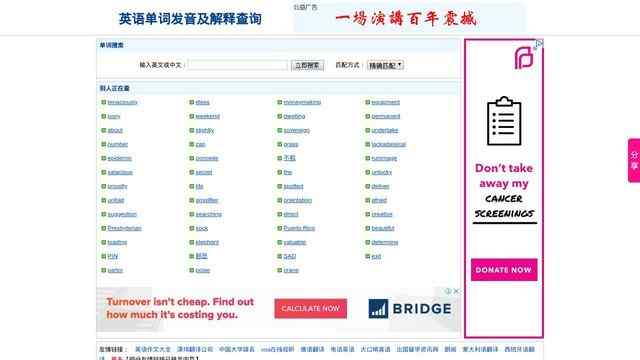Open the word link 'about'
This screenshot has height=360, width=640.
click(115, 130)
